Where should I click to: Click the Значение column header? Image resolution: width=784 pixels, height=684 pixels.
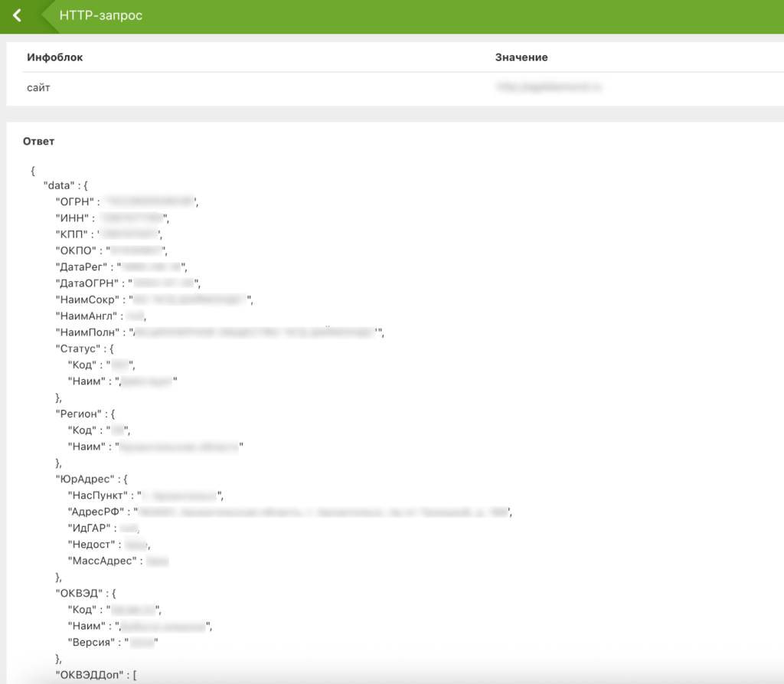(521, 57)
